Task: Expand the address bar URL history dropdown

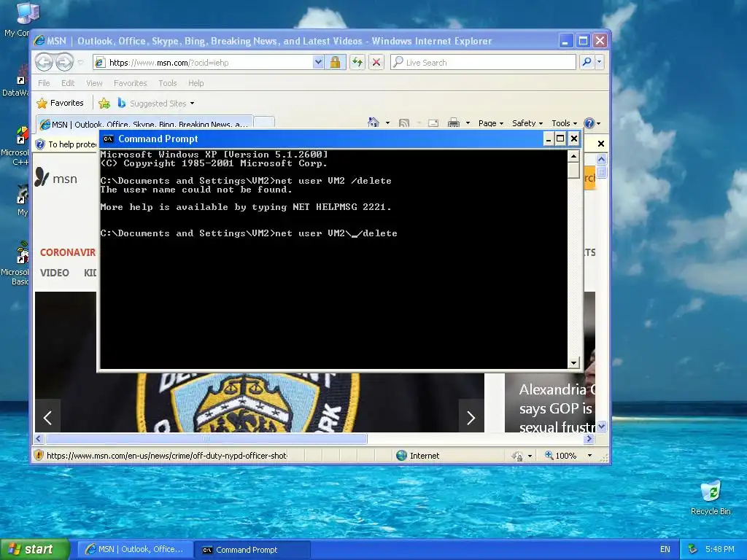Action: pyautogui.click(x=318, y=63)
